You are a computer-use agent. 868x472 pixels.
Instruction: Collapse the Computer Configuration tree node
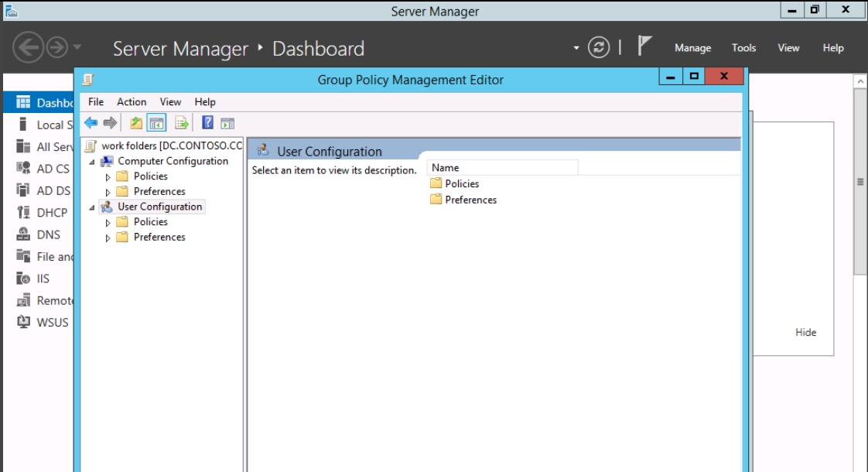tap(93, 162)
